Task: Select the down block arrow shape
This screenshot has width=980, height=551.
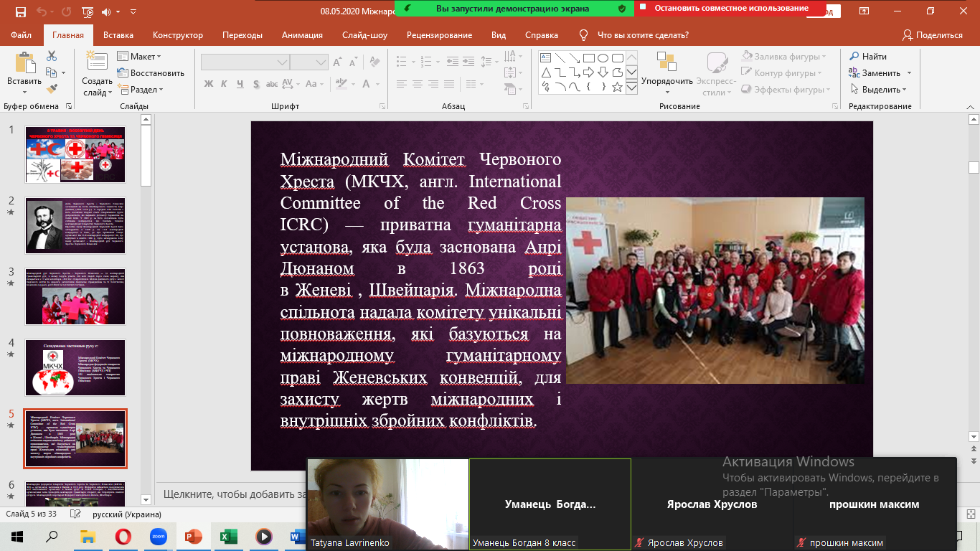Action: coord(603,72)
